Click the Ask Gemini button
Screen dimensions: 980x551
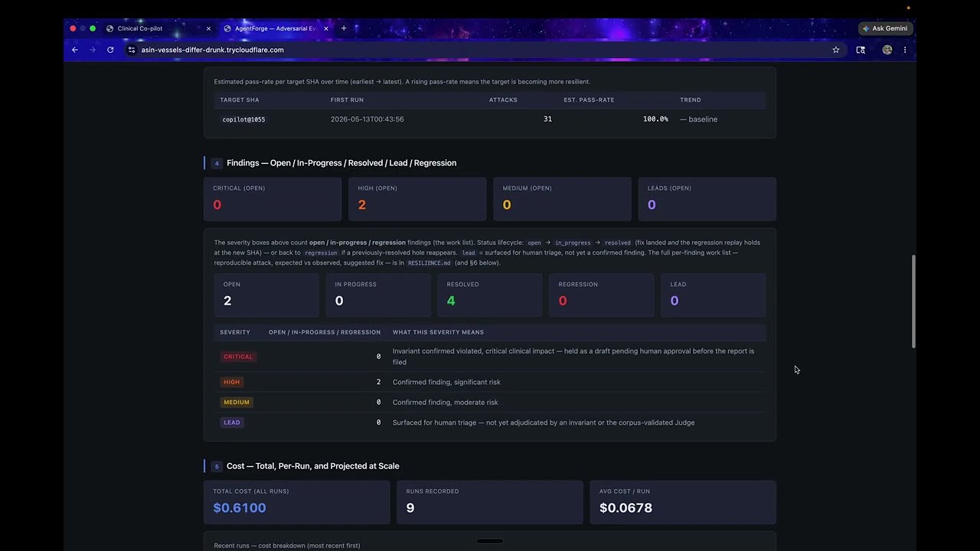(x=885, y=28)
